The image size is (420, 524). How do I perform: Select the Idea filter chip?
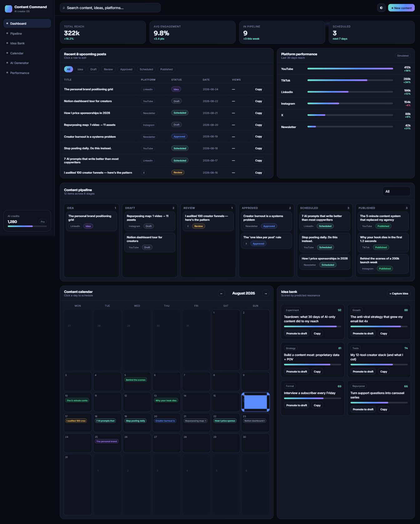click(80, 69)
